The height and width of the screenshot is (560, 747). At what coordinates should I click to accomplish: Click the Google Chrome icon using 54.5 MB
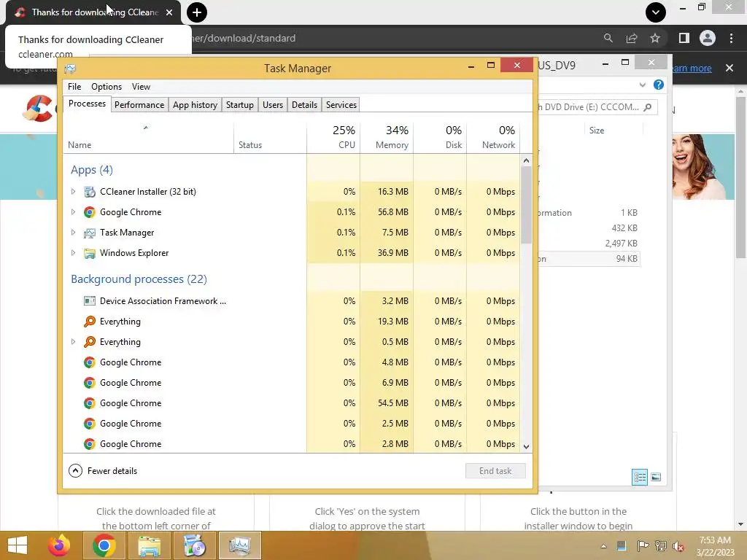tap(90, 403)
